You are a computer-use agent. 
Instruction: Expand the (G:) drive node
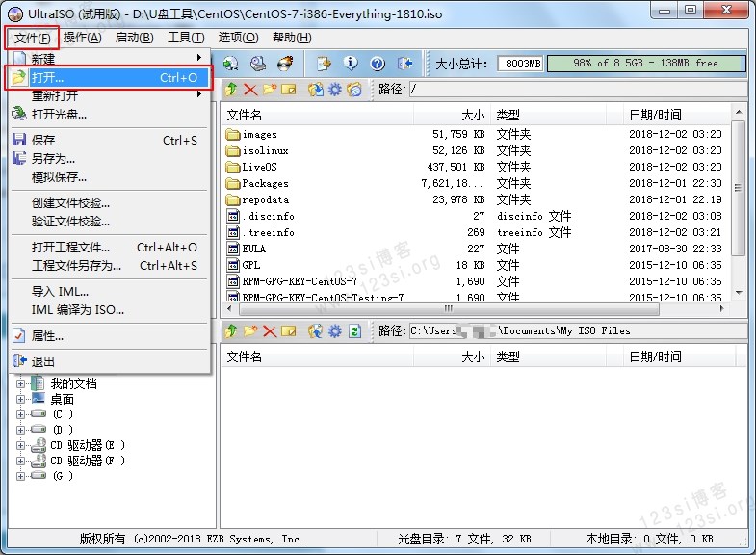point(20,476)
